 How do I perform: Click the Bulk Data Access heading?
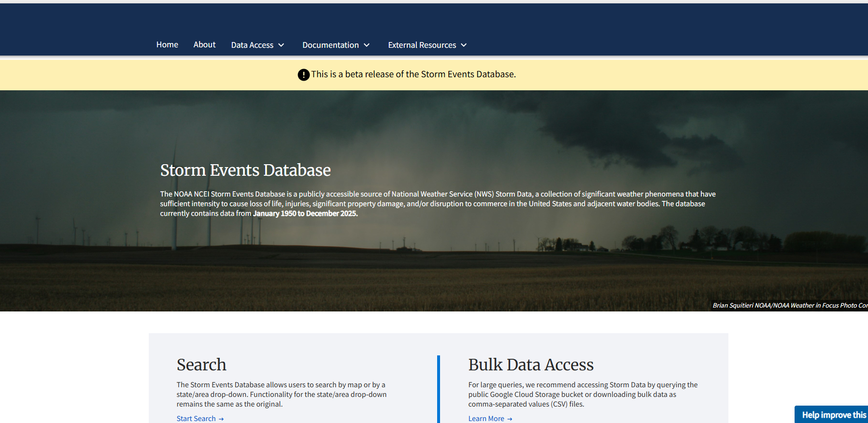(530, 365)
